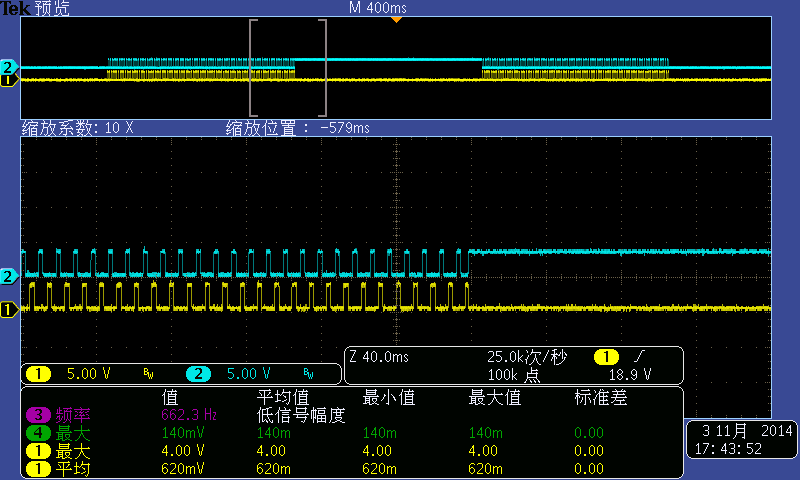Click the 频率 frequency measurement label
The image size is (800, 480).
(72, 415)
